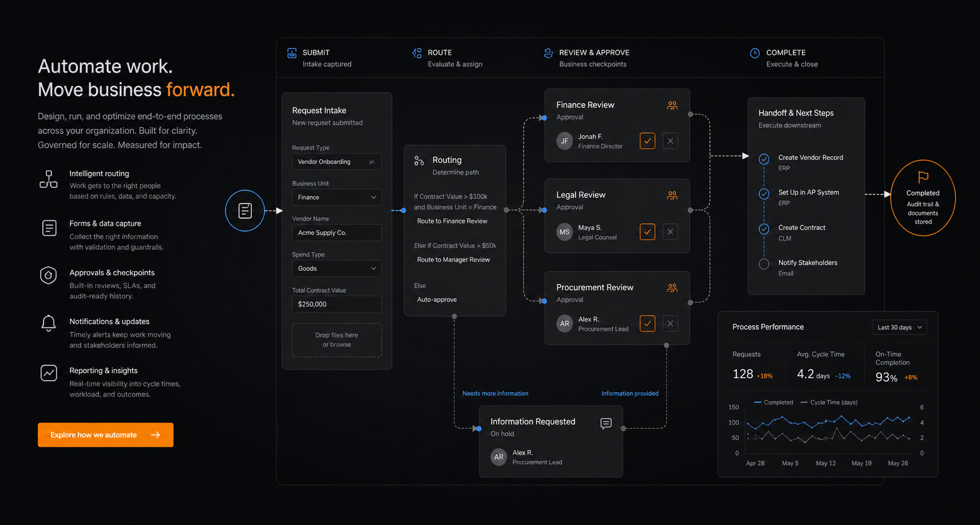
Task: Select the ROUTE stage header
Action: tap(447, 58)
